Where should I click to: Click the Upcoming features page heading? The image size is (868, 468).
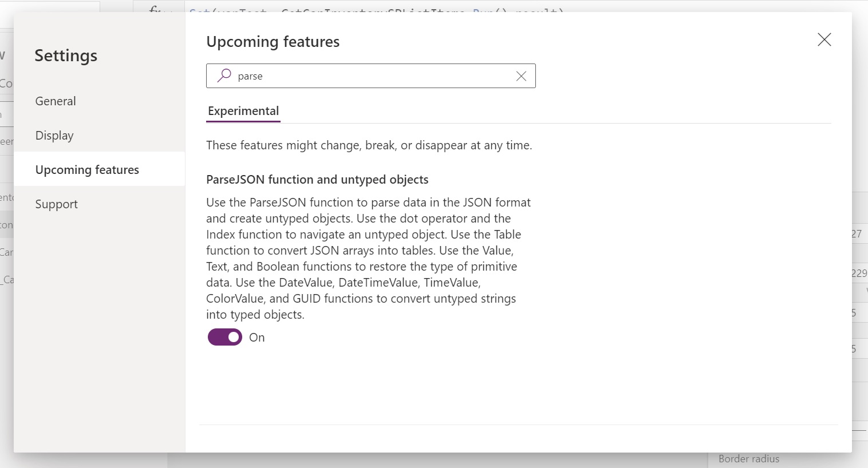coord(273,42)
